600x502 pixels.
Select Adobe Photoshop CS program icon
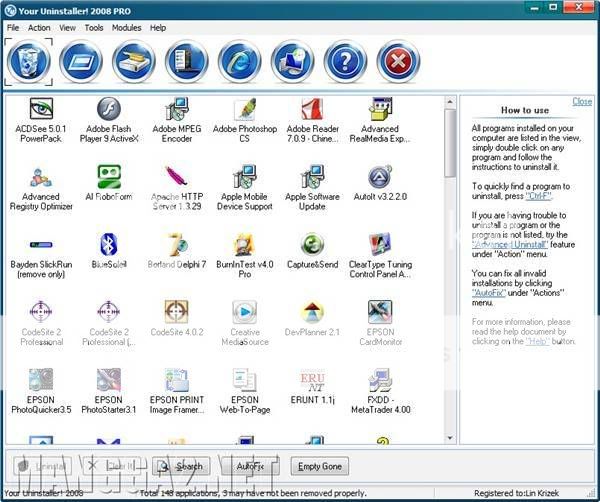tap(245, 109)
